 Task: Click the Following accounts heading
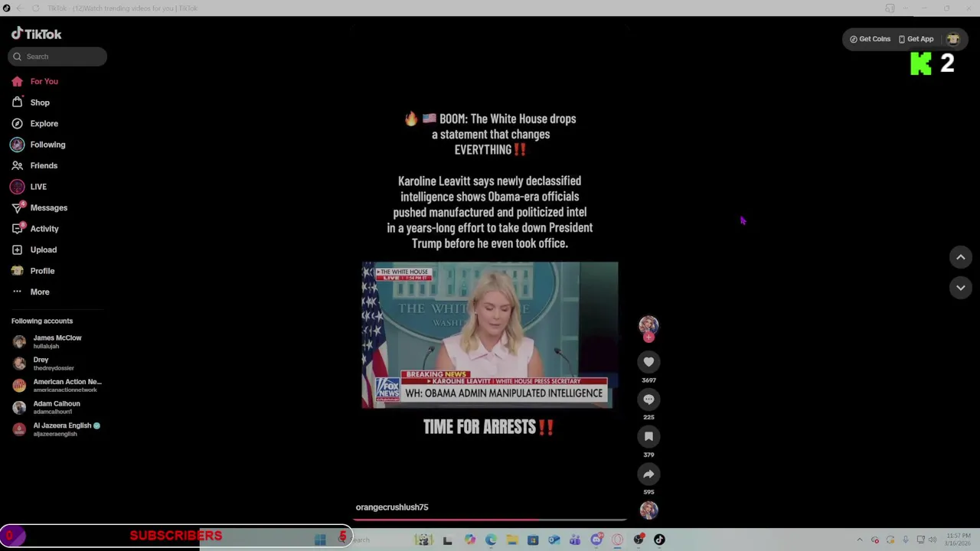(42, 321)
